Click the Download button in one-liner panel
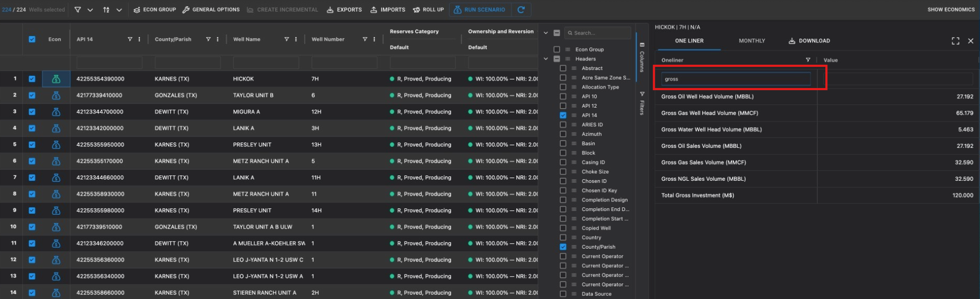This screenshot has height=299, width=980. point(809,41)
